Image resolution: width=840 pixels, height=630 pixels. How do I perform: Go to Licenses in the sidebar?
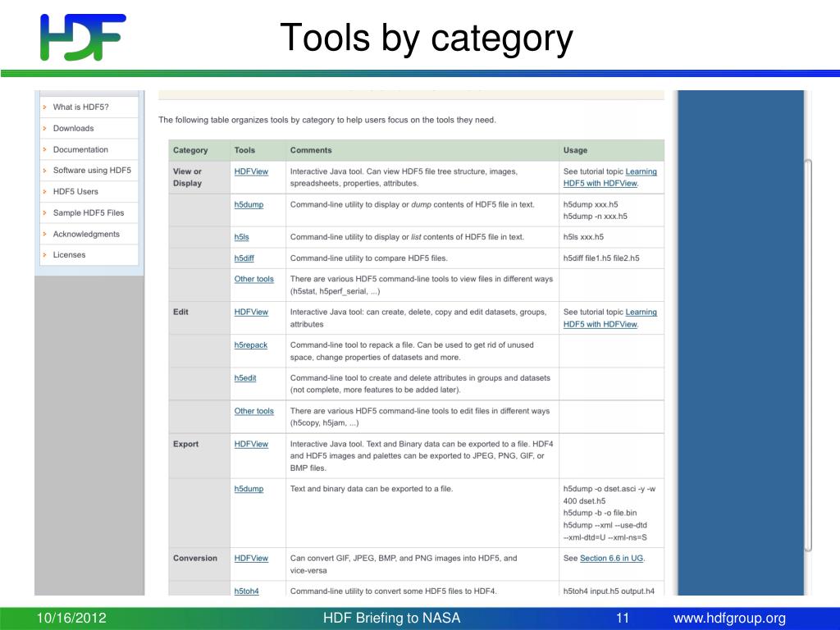(69, 255)
